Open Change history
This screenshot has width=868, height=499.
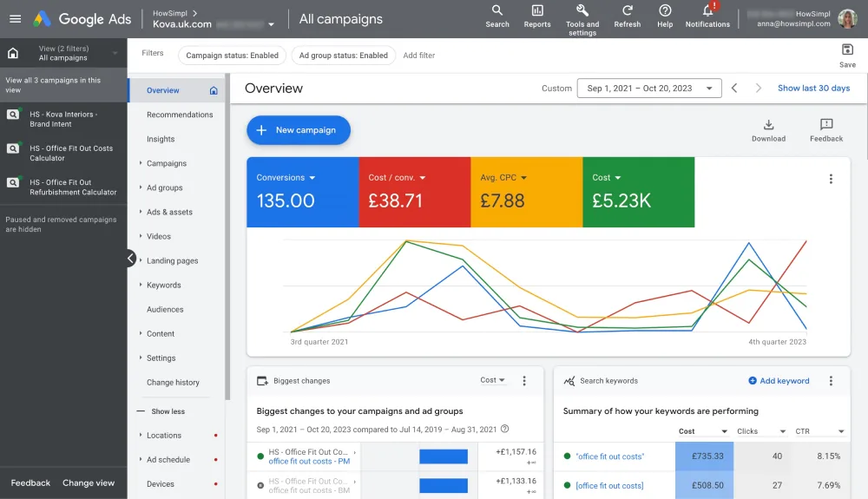(x=173, y=382)
